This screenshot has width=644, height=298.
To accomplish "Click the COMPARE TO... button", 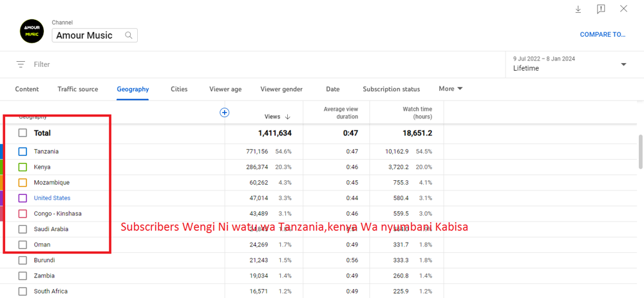I will pyautogui.click(x=602, y=35).
